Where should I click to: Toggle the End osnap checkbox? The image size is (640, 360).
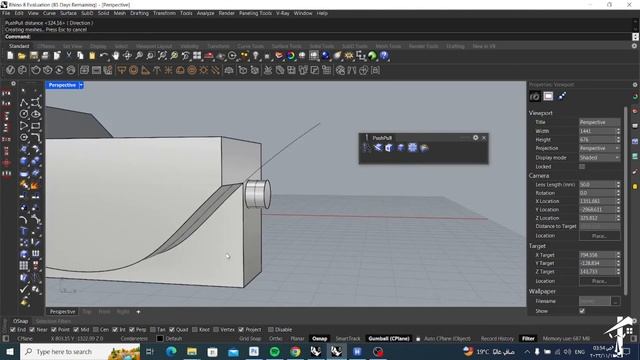(x=13, y=330)
